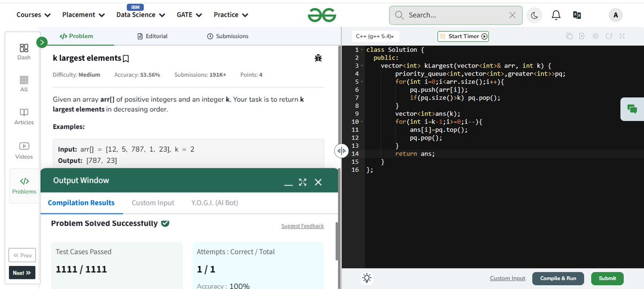The image size is (644, 289).
Task: Fold code at line 1 arrow
Action: [361, 50]
